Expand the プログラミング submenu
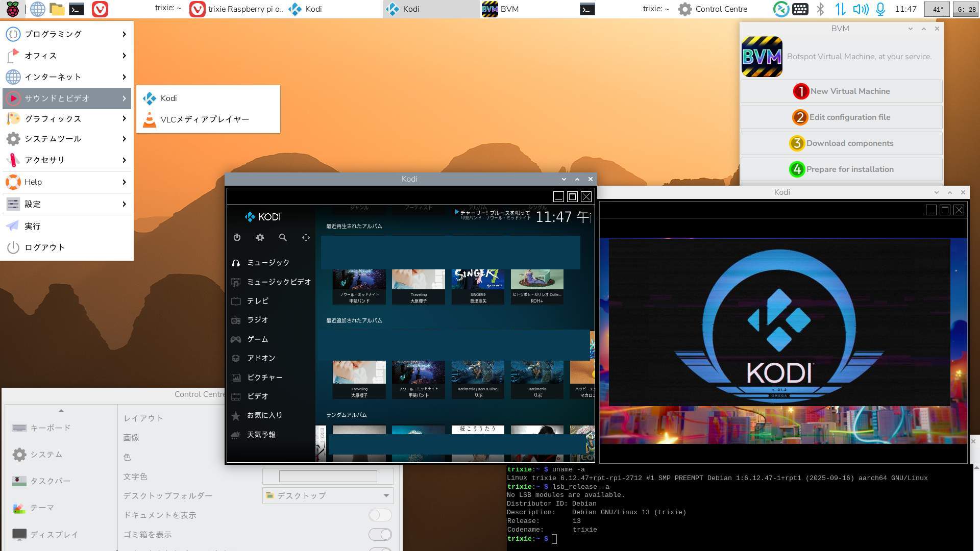Screen dimensions: 980x551 (66, 34)
